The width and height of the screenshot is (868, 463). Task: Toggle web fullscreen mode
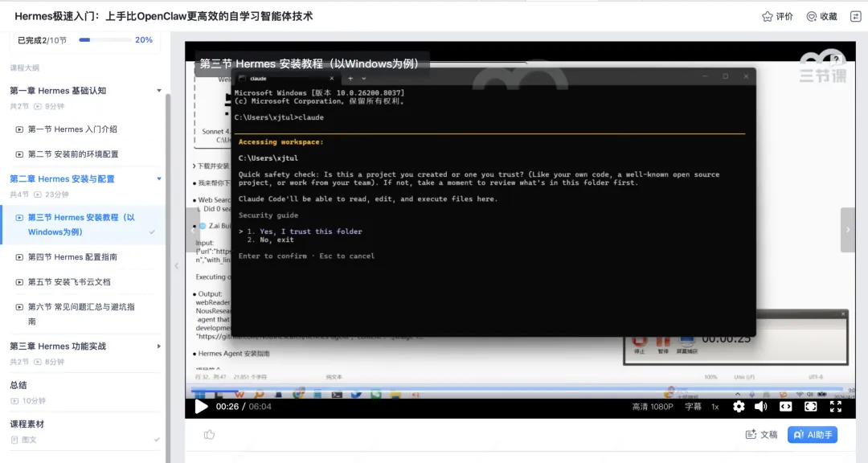[810, 407]
